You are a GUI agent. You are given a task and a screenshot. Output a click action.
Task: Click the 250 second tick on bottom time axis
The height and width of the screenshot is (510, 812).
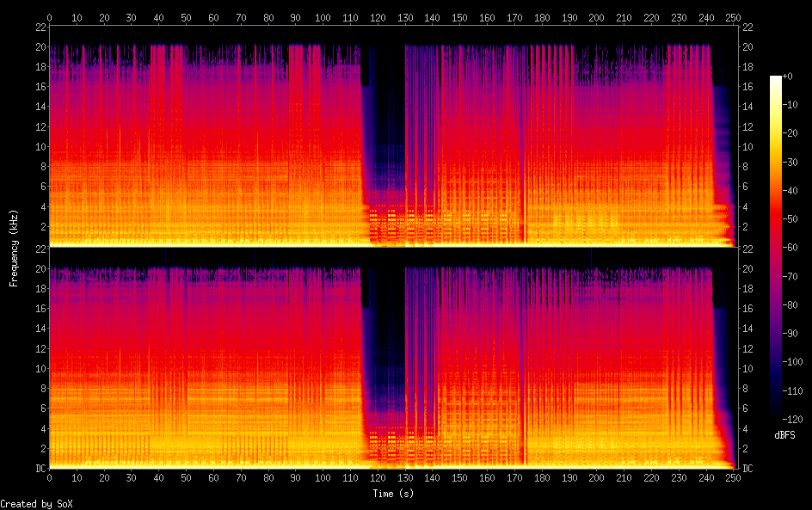[731, 478]
